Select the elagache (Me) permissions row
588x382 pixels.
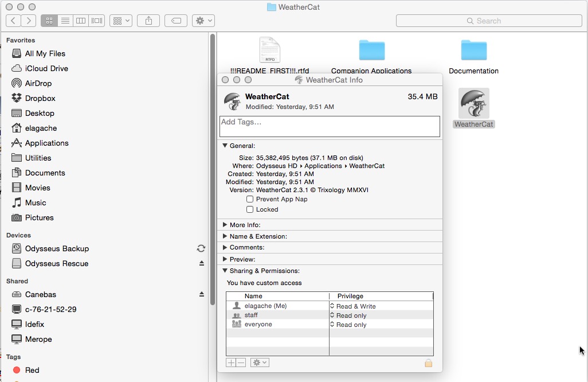tap(330, 306)
